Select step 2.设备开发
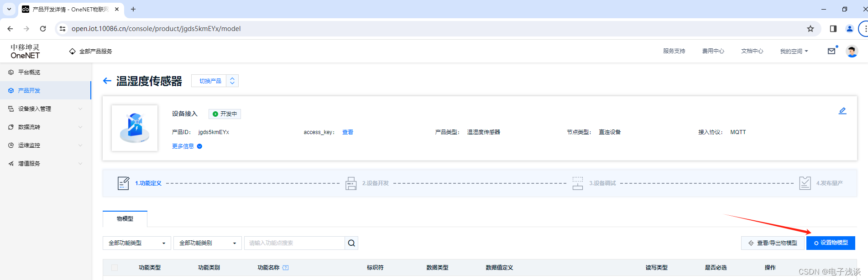 [x=376, y=183]
